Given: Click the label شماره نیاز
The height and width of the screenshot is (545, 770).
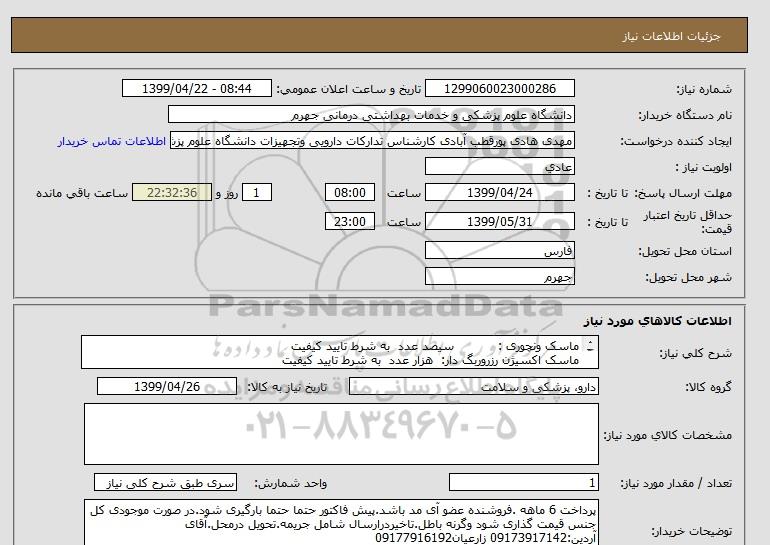Looking at the screenshot, I should (704, 89).
